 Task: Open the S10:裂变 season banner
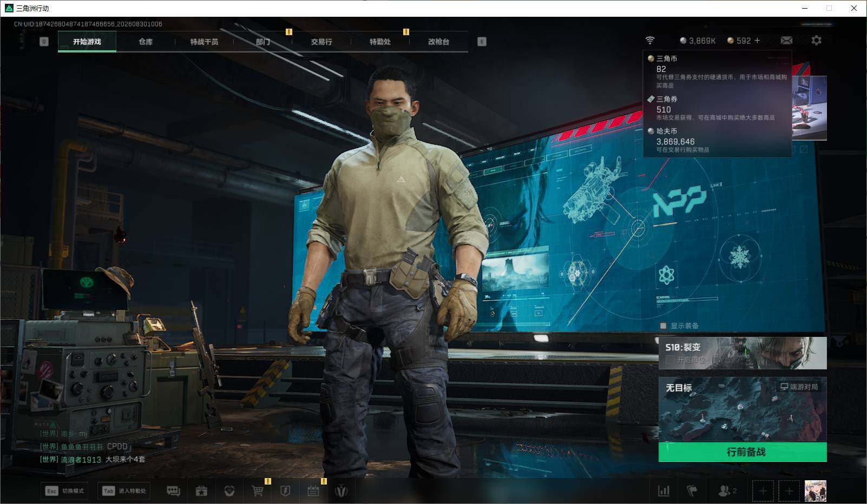743,353
